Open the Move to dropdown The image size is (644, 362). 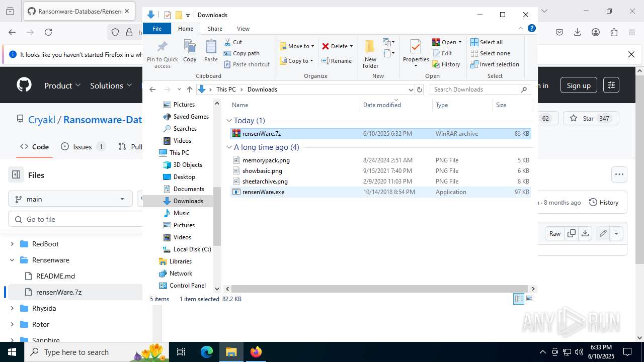pos(297,46)
